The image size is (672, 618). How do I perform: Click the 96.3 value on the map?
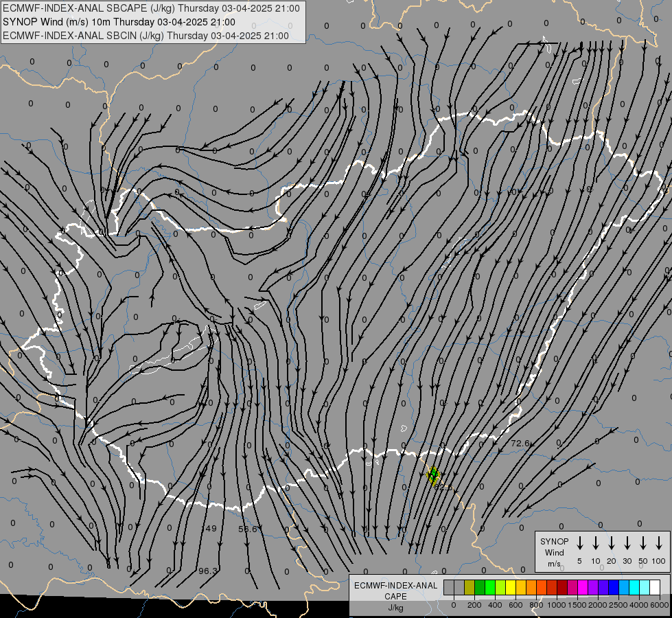click(x=208, y=571)
